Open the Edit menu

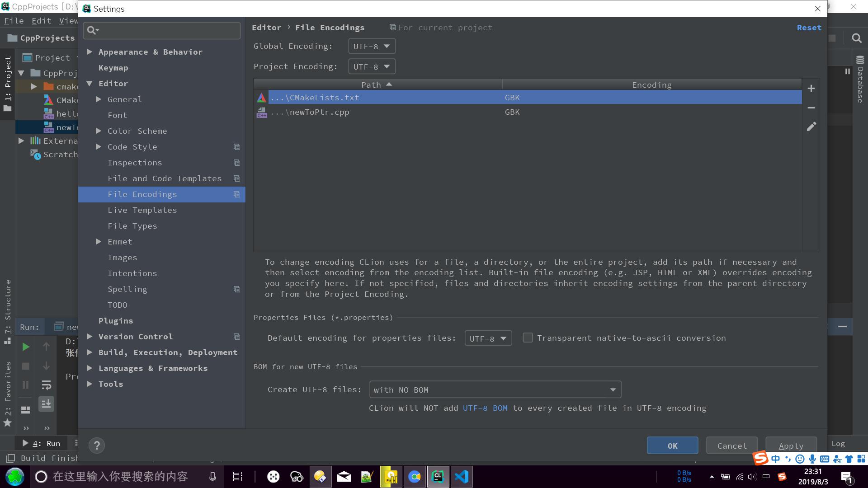(41, 21)
